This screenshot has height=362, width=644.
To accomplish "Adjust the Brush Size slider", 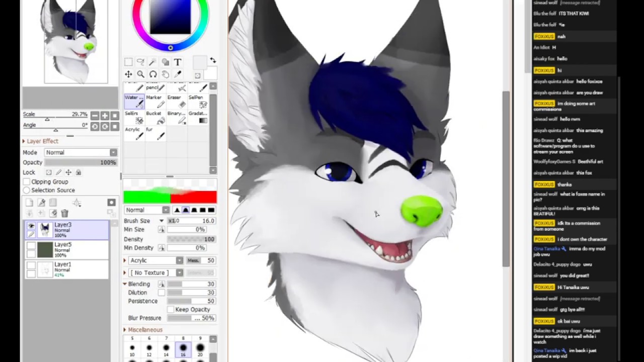I will (192, 221).
